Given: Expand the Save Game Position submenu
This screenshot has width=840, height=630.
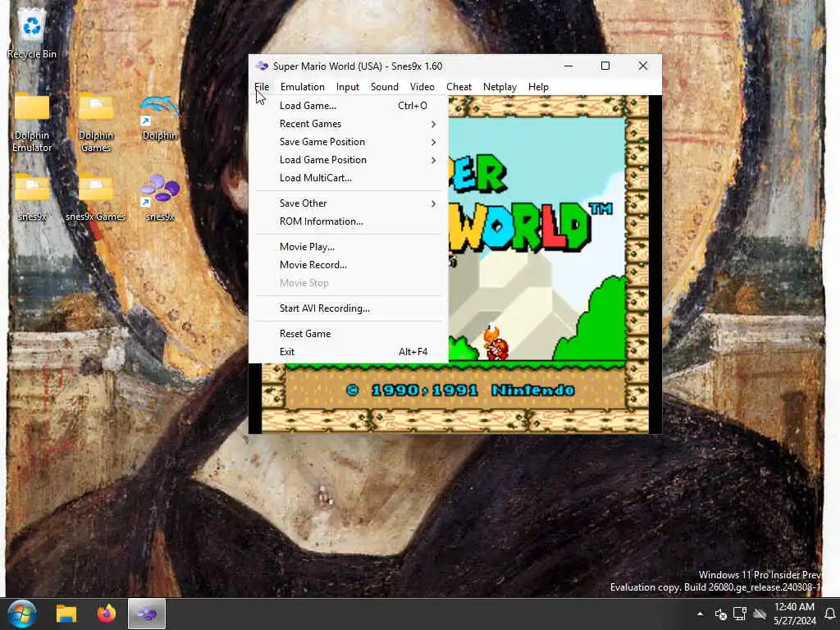Looking at the screenshot, I should 348,142.
